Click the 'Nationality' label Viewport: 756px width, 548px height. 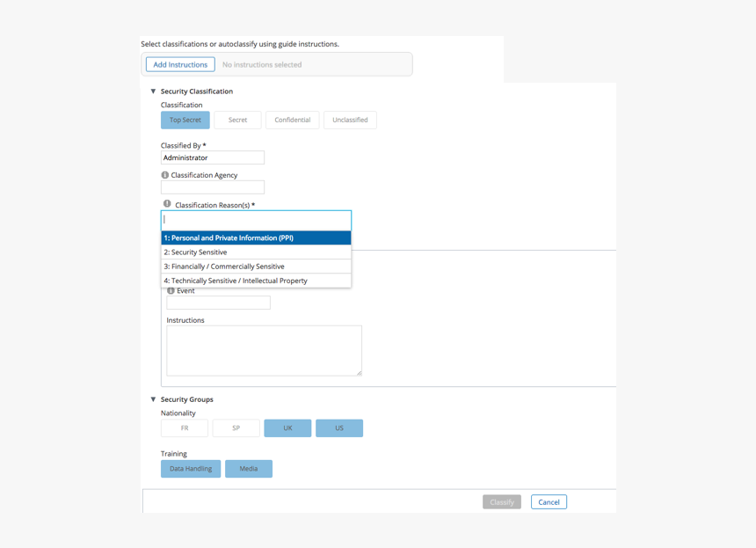pos(178,413)
